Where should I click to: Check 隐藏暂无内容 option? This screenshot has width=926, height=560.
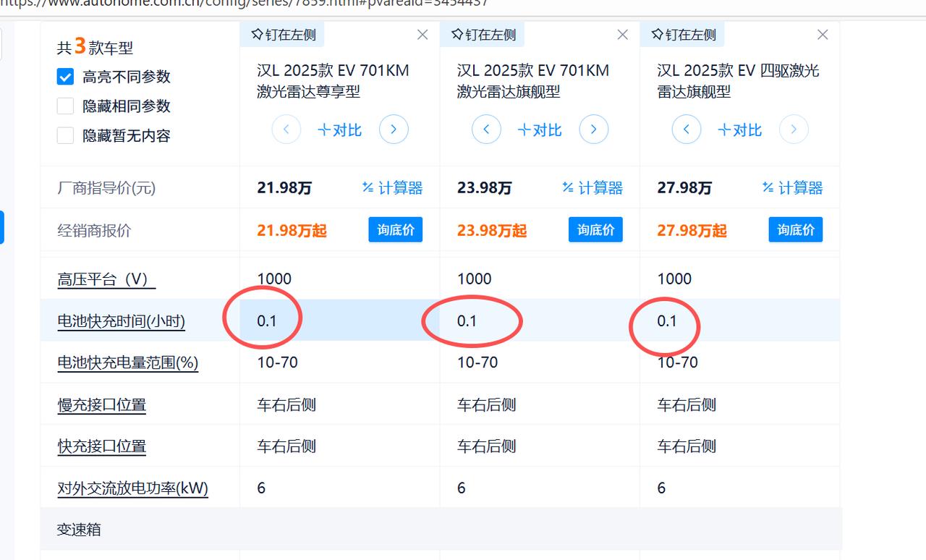65,135
